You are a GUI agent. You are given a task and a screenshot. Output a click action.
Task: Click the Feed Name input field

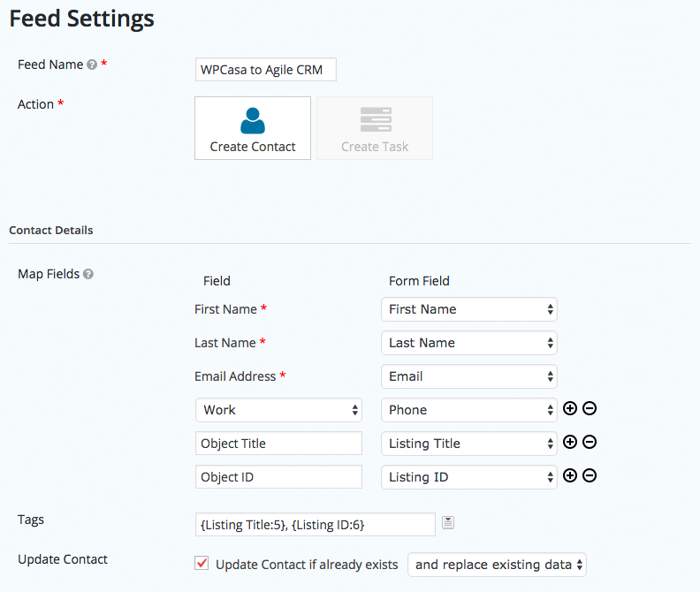[266, 70]
